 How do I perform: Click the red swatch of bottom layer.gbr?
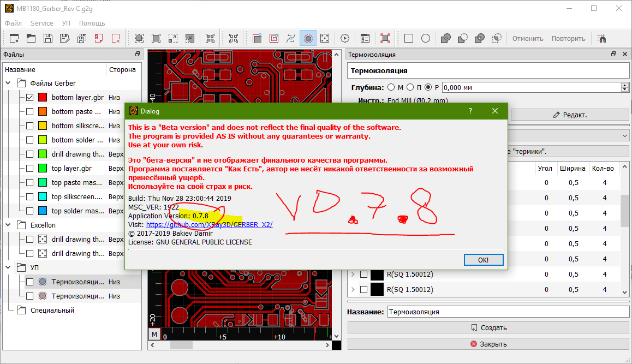43,97
